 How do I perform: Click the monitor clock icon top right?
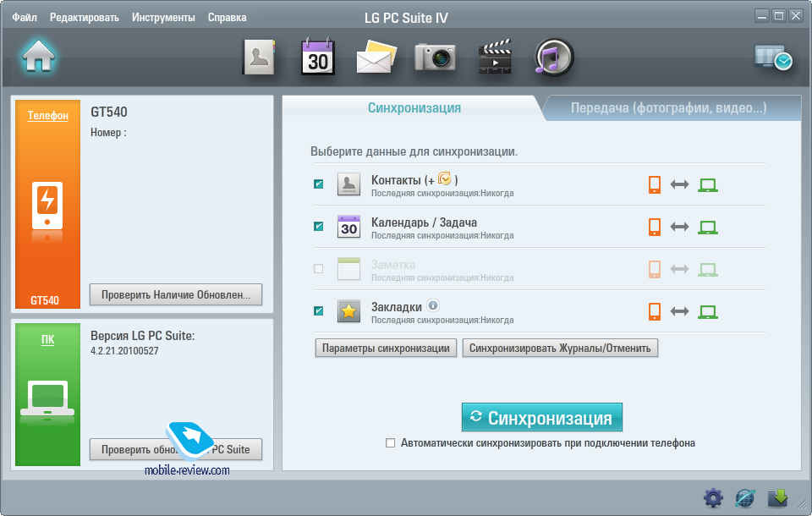pyautogui.click(x=773, y=58)
